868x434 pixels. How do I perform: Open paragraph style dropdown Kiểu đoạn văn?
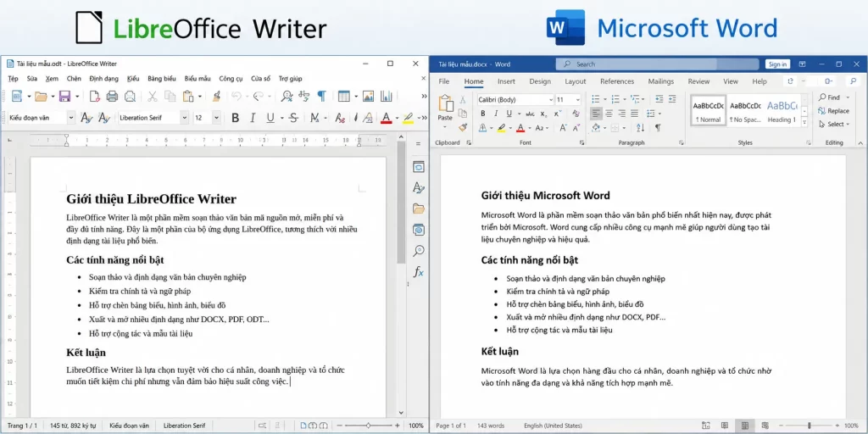pos(71,117)
